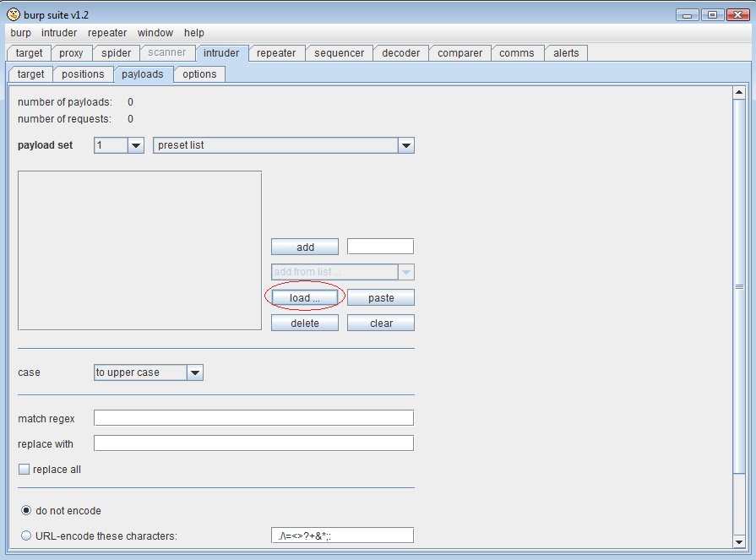The width and height of the screenshot is (756, 560).
Task: Click the Burp Suite title bar icon
Action: [x=14, y=14]
